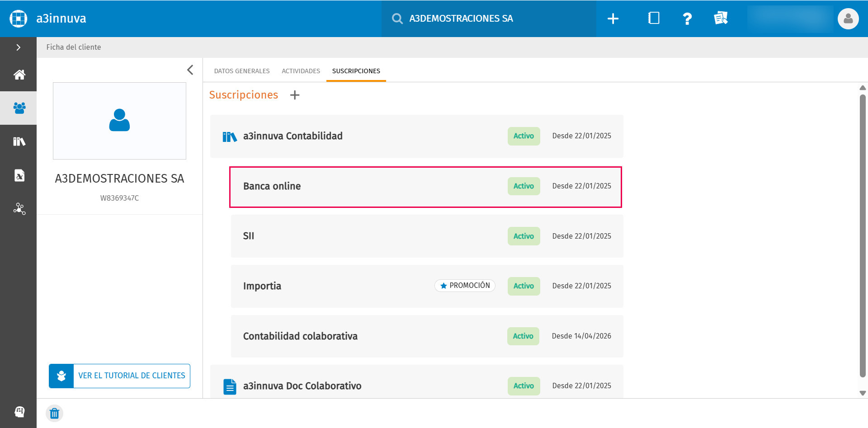Open the documents sidebar icon
This screenshot has width=868, height=428.
tap(19, 175)
